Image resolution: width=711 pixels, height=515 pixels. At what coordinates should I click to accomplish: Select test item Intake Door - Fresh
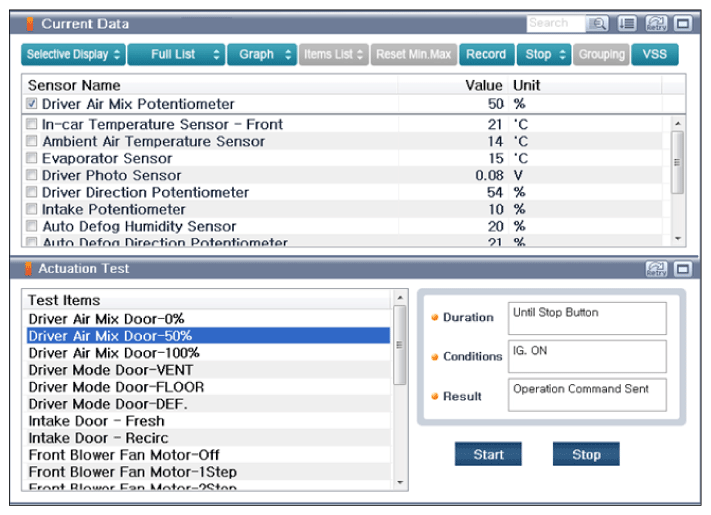(x=208, y=421)
